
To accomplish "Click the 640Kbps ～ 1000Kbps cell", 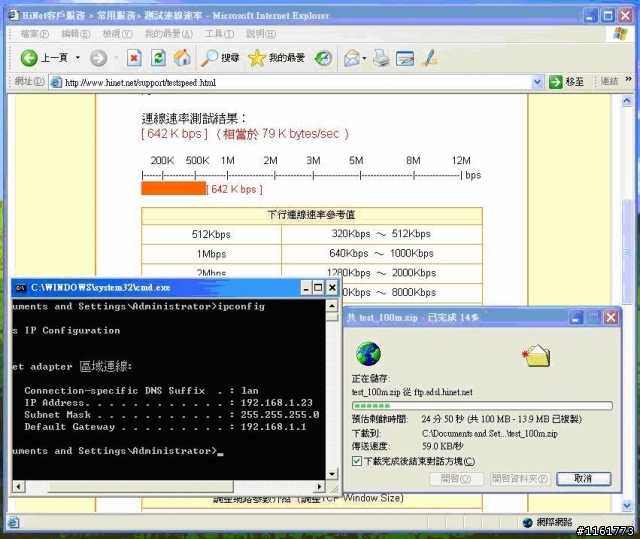I will click(381, 253).
